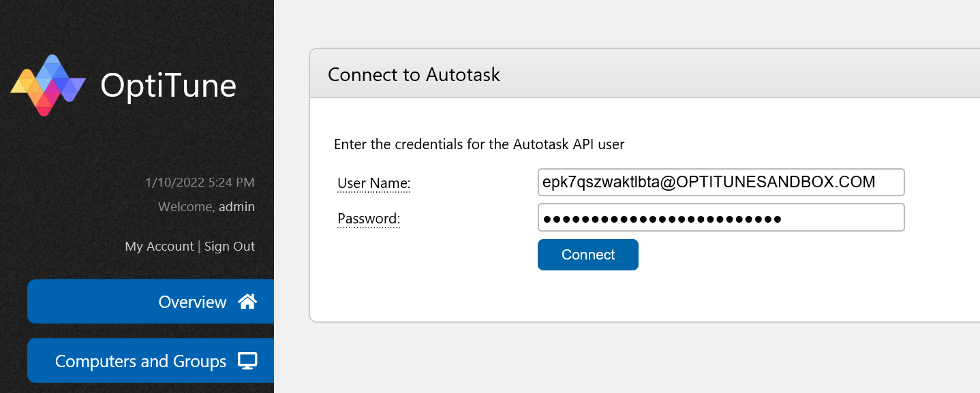This screenshot has height=393, width=980.
Task: Click the monitor icon beside Computers and Groups
Action: pyautogui.click(x=247, y=361)
